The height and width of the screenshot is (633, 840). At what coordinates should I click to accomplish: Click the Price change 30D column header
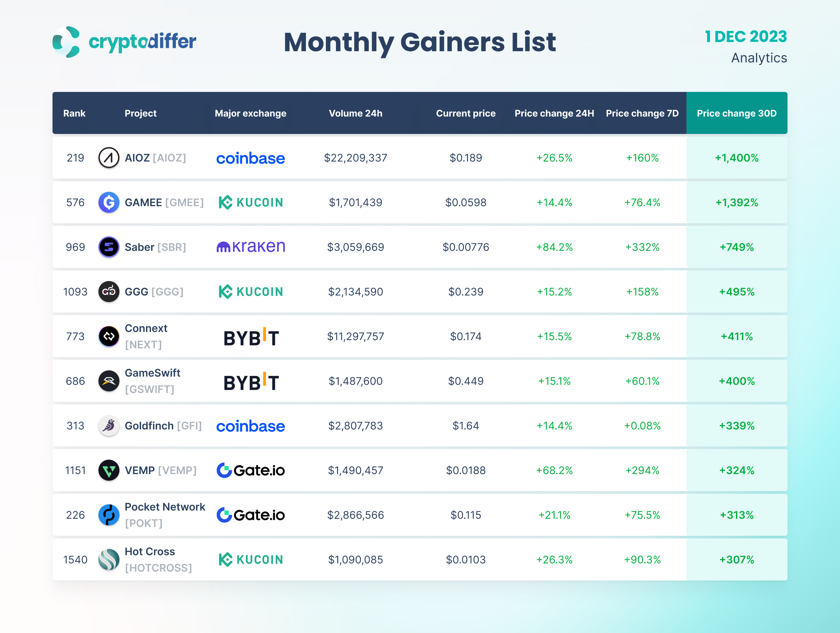pyautogui.click(x=736, y=113)
